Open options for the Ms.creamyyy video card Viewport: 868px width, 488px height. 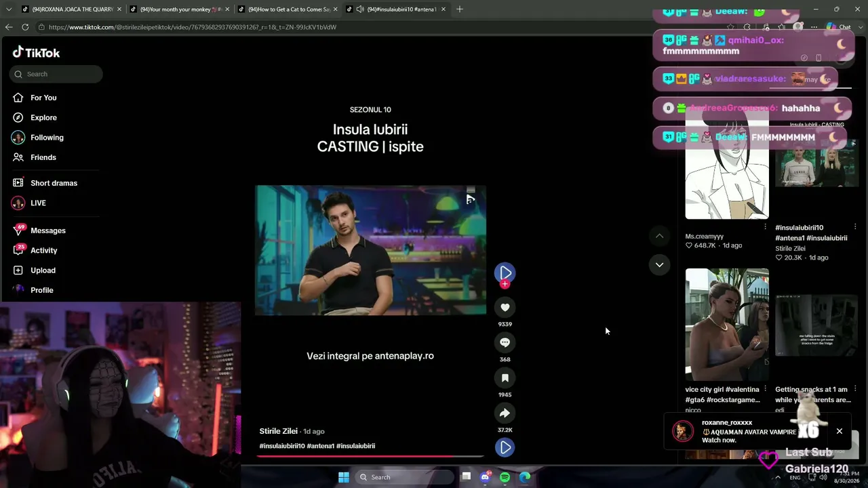(x=766, y=227)
